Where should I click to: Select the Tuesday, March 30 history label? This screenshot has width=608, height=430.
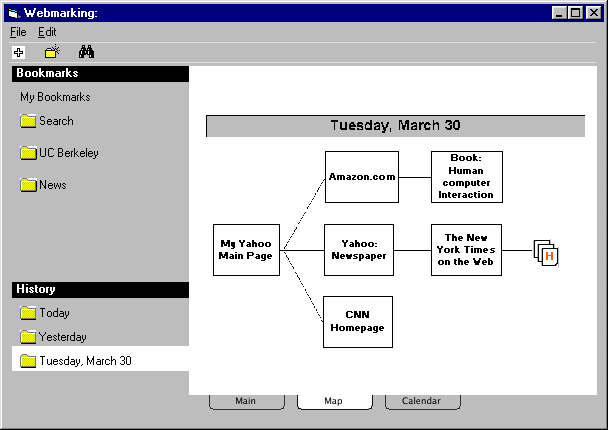85,361
